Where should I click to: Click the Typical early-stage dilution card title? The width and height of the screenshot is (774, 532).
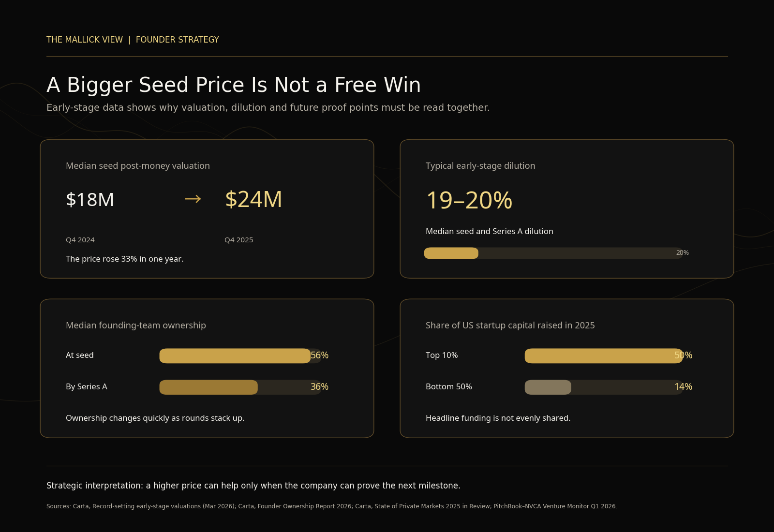[x=480, y=166]
